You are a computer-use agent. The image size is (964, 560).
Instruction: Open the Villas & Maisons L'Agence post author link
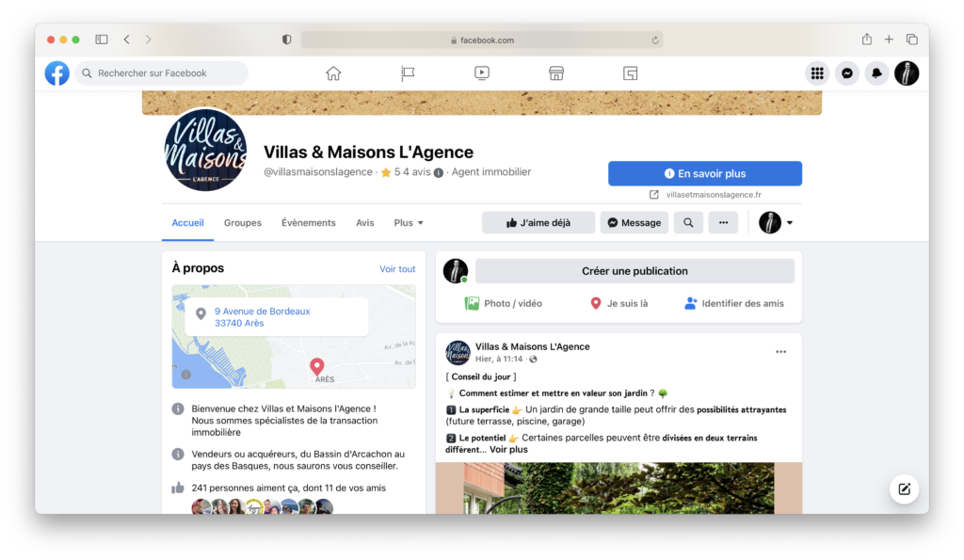[533, 346]
